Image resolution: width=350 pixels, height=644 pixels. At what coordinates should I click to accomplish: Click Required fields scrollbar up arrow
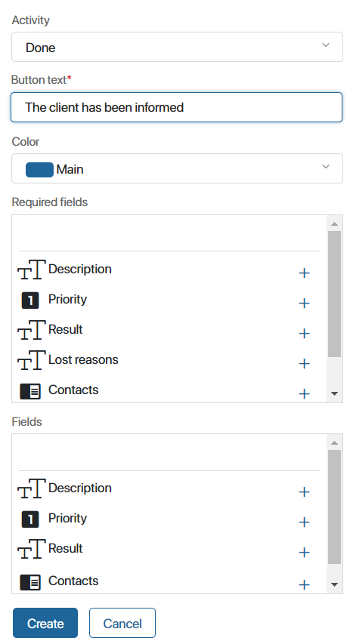(334, 223)
